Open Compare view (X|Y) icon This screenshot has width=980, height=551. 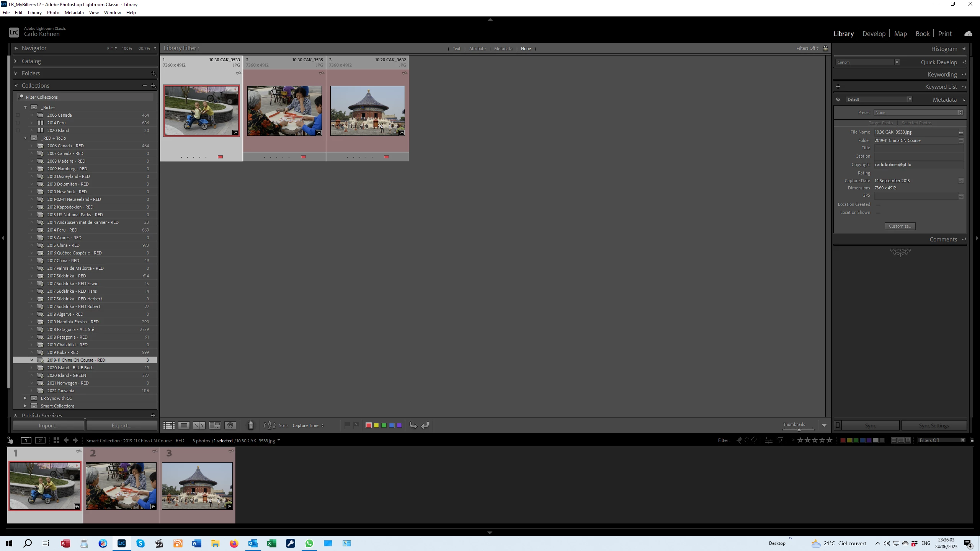[x=199, y=425]
